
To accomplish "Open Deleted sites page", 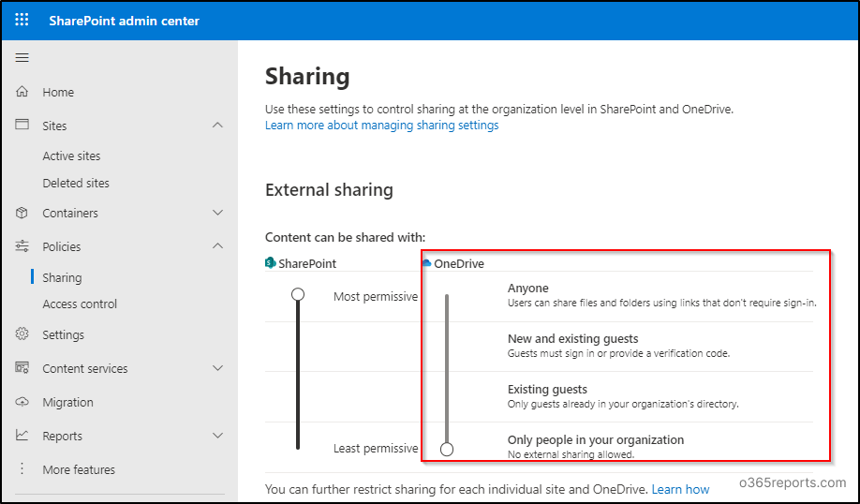I will [x=76, y=183].
